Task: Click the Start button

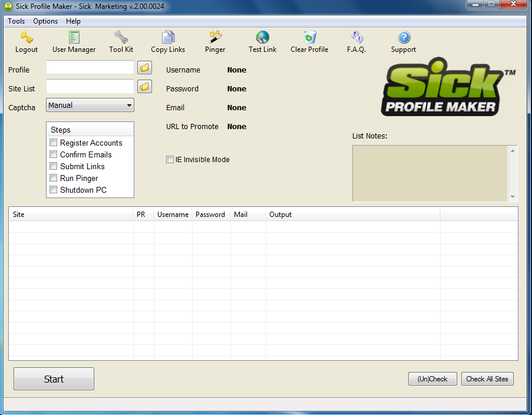Action: pyautogui.click(x=54, y=378)
